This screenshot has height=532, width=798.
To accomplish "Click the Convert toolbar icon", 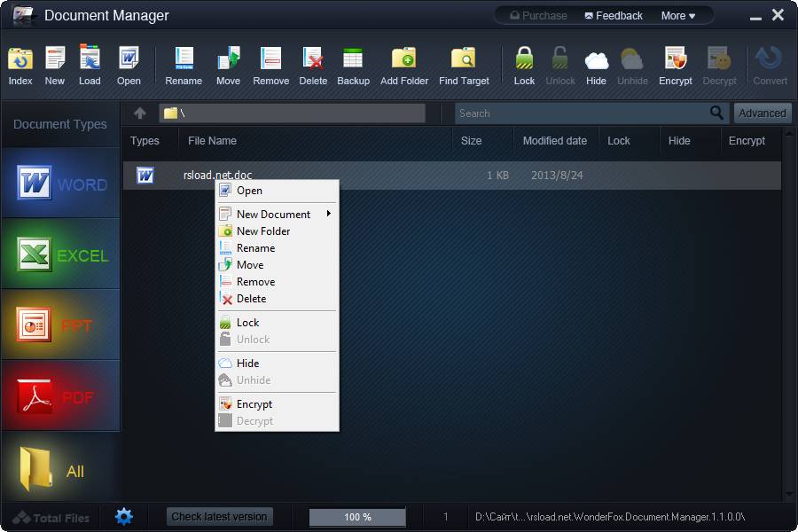I will pyautogui.click(x=769, y=58).
